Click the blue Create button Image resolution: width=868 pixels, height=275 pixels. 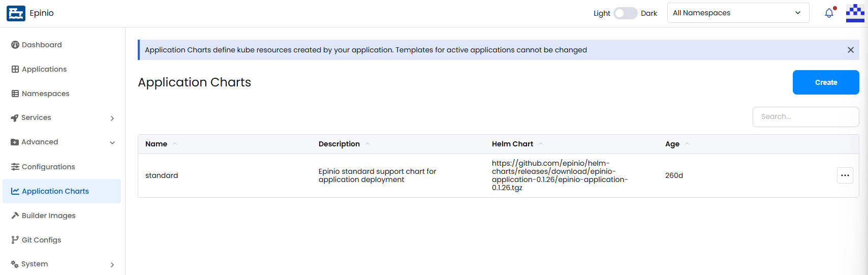point(826,82)
